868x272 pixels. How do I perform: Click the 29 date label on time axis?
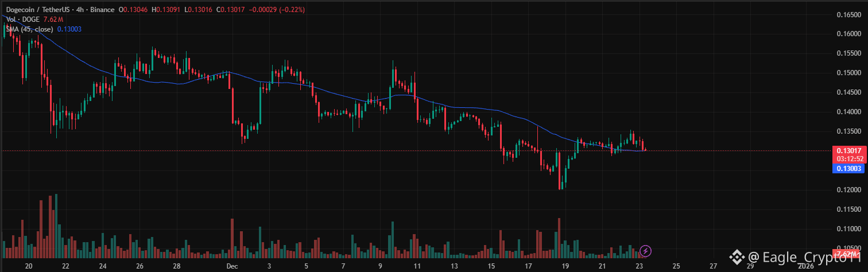[750, 266]
